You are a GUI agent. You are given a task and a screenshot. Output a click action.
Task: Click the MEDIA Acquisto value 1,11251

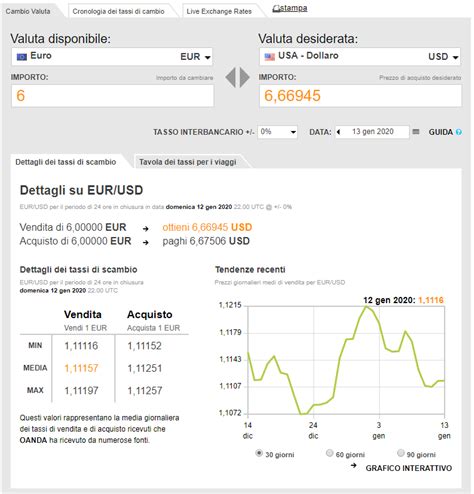(145, 368)
